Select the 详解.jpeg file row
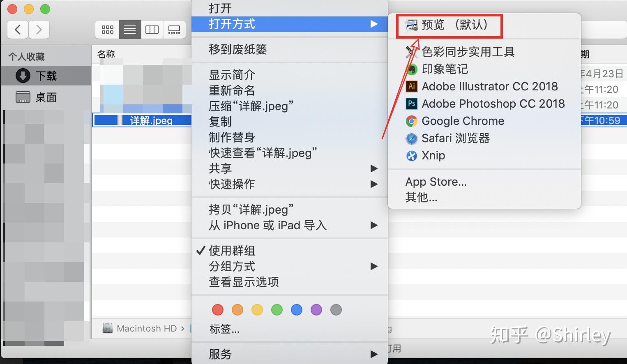This screenshot has width=627, height=364. pos(142,120)
